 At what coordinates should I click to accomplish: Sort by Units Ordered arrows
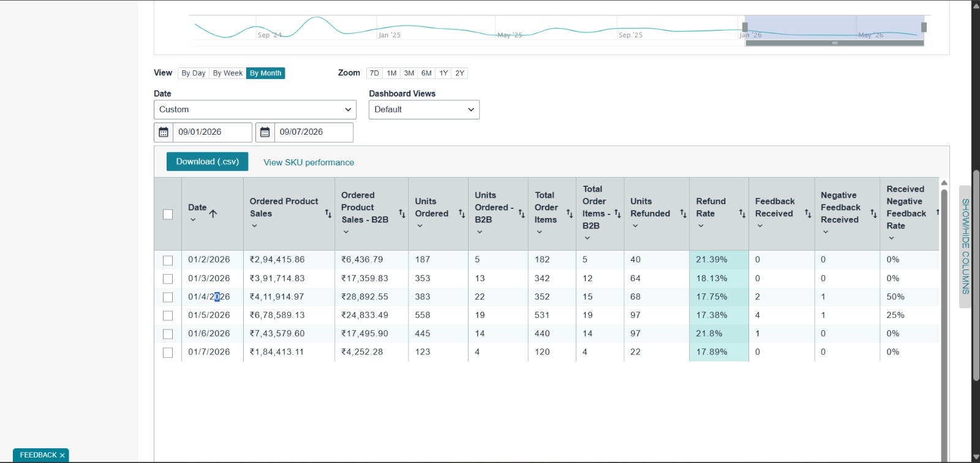pos(462,214)
